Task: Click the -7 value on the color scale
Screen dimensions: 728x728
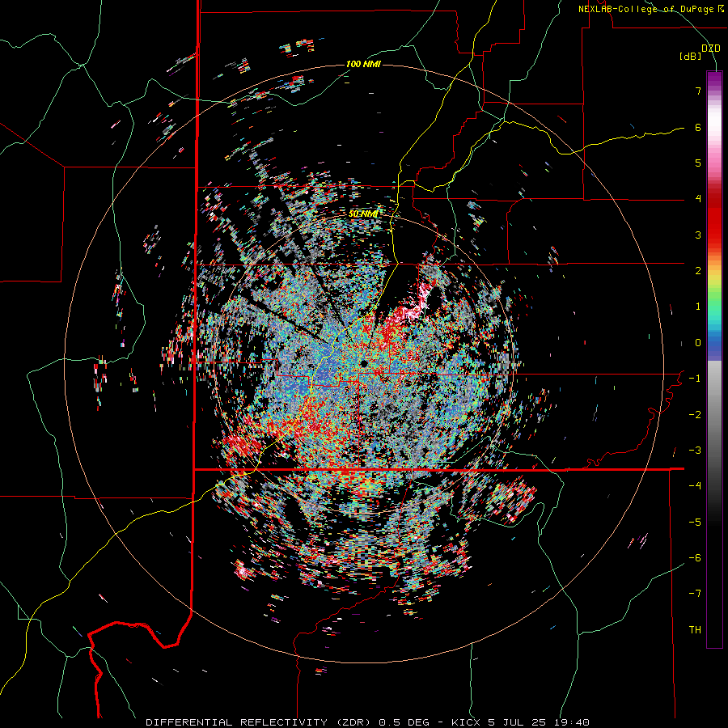Action: [695, 594]
